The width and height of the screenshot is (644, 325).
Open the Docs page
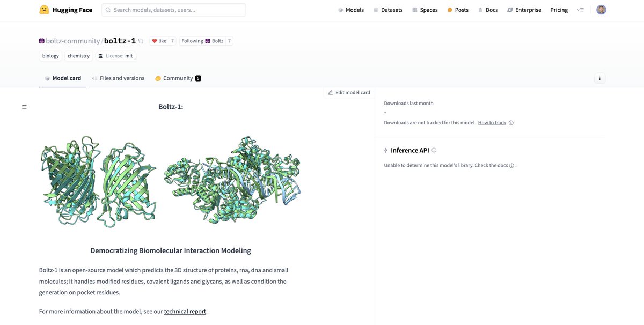[488, 10]
